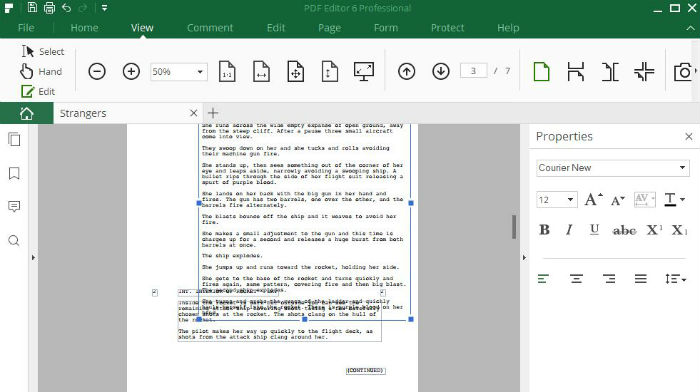Close the Strangers document tab

point(193,113)
